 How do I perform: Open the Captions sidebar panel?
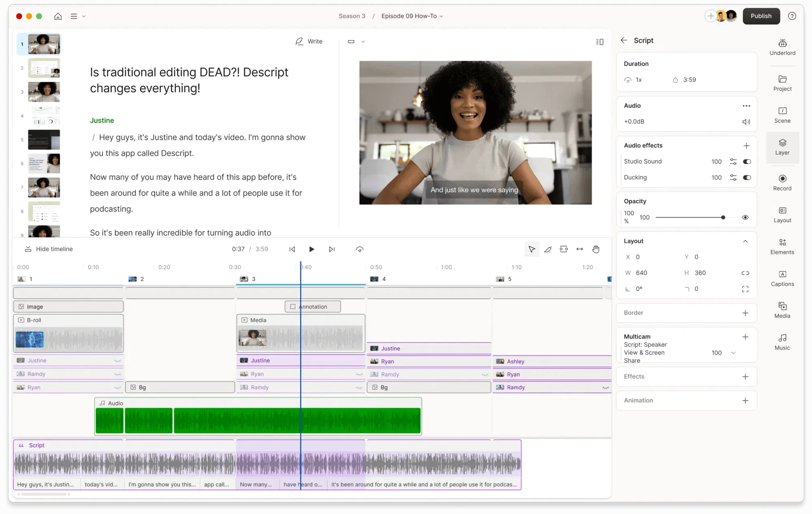pyautogui.click(x=782, y=278)
